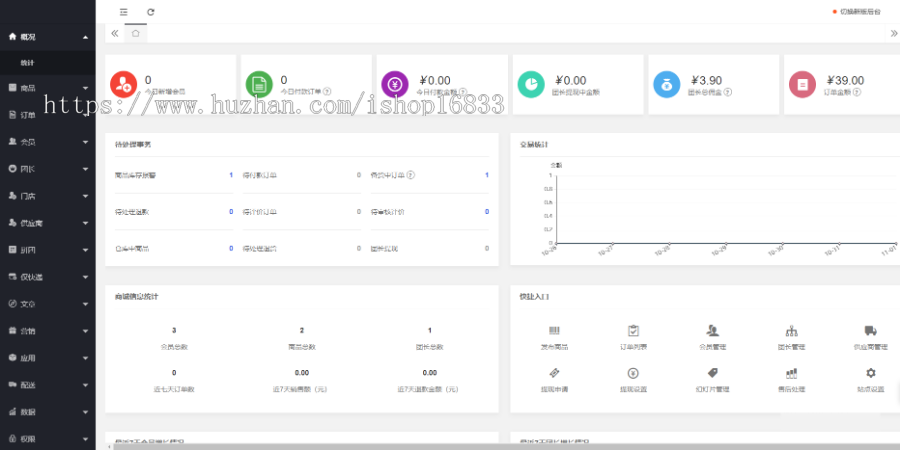Click the ¥39.00 order amount value
900x450 pixels.
click(845, 80)
